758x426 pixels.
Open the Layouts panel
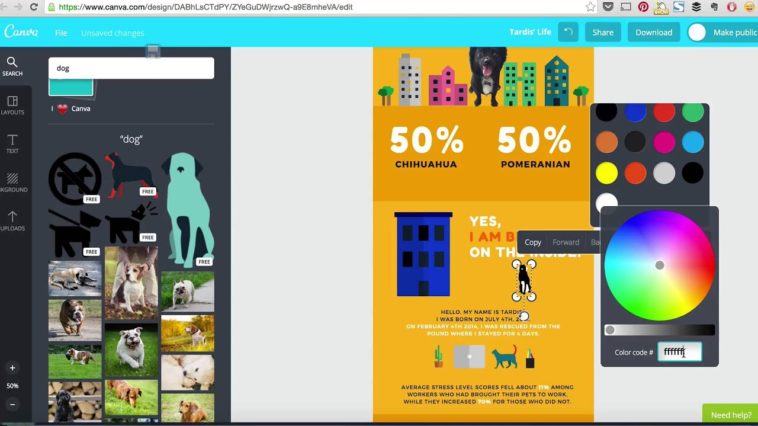[x=12, y=105]
